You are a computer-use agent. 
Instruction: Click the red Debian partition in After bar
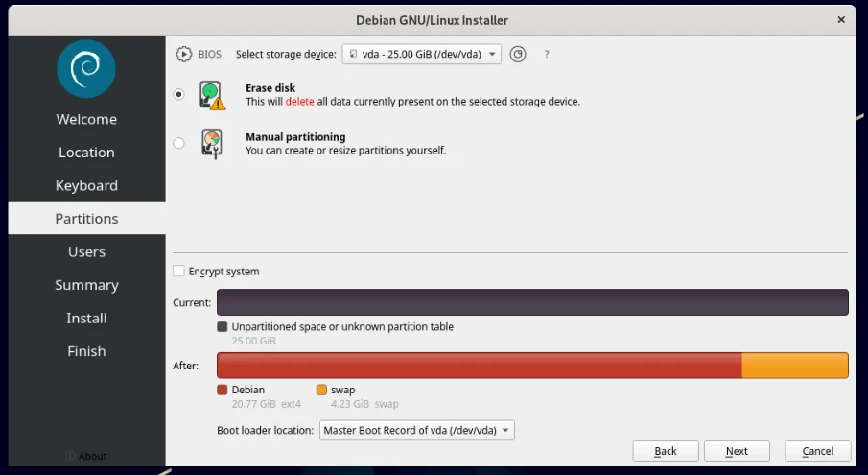click(480, 366)
